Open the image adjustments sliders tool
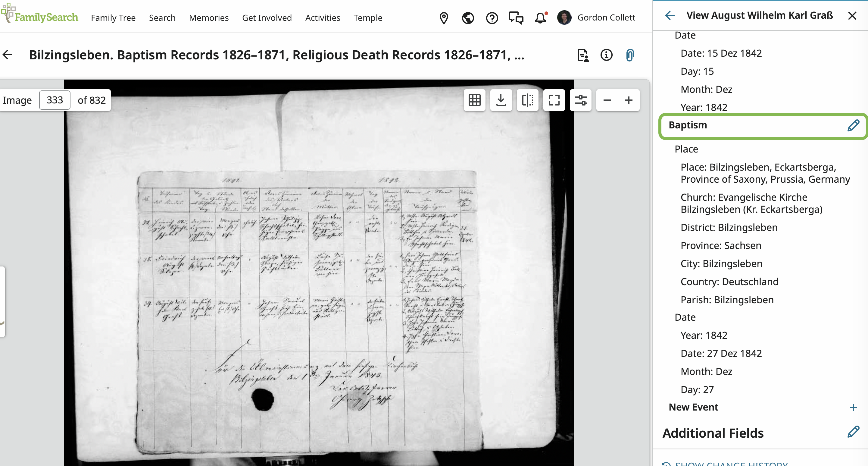This screenshot has width=868, height=466. pos(580,100)
